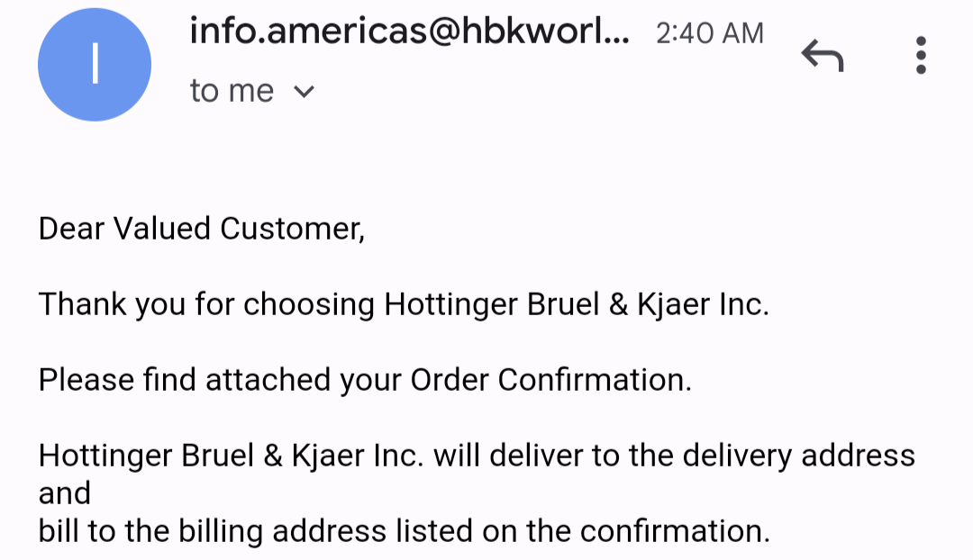
Task: Click the sender address info.americas@hbkworl...
Action: click(x=410, y=33)
